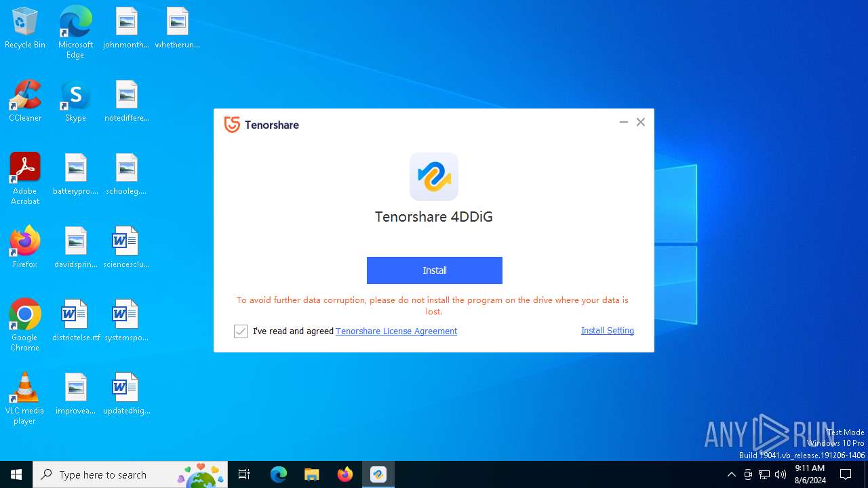This screenshot has width=868, height=488.
Task: Click the network status tray icon
Action: [x=764, y=474]
